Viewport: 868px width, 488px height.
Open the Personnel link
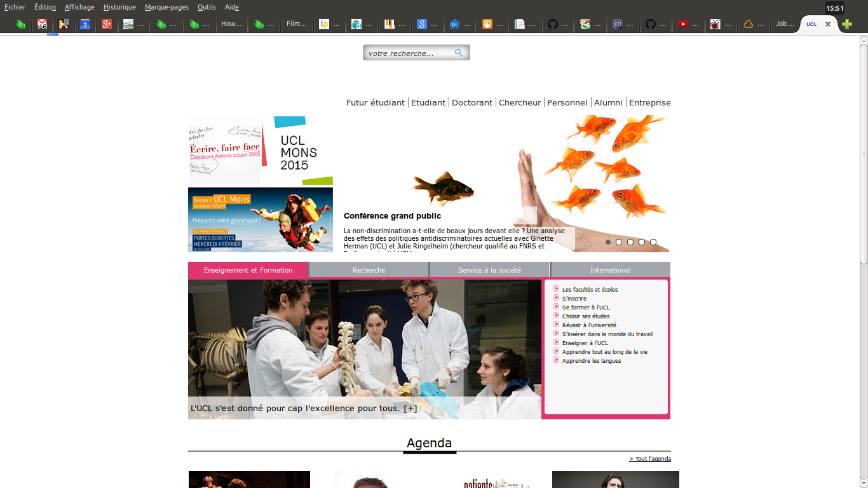pos(567,102)
